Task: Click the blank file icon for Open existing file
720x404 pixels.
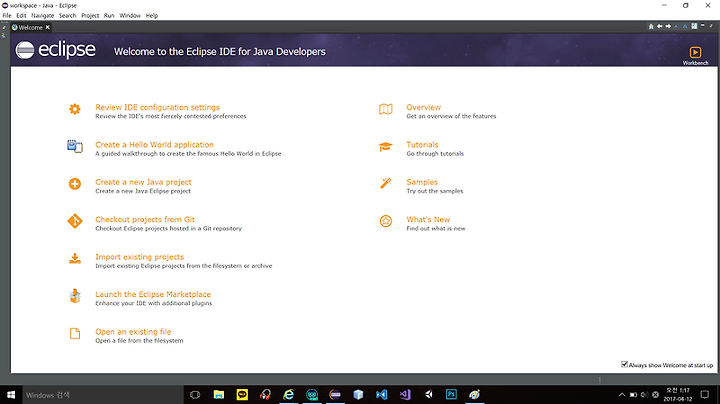Action: tap(74, 333)
